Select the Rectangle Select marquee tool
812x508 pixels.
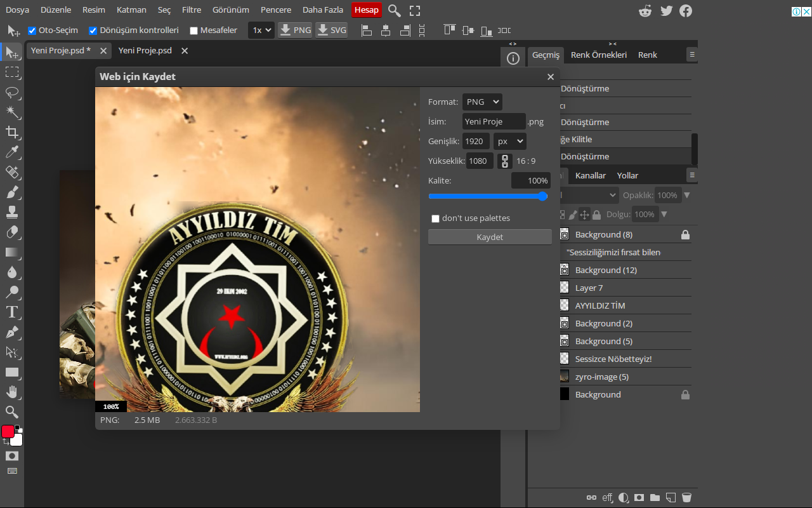pos(12,72)
